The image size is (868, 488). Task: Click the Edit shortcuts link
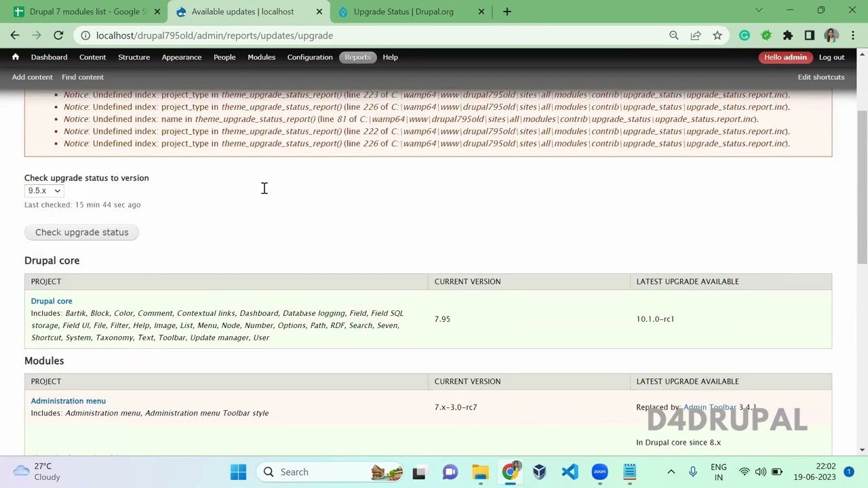click(x=821, y=77)
